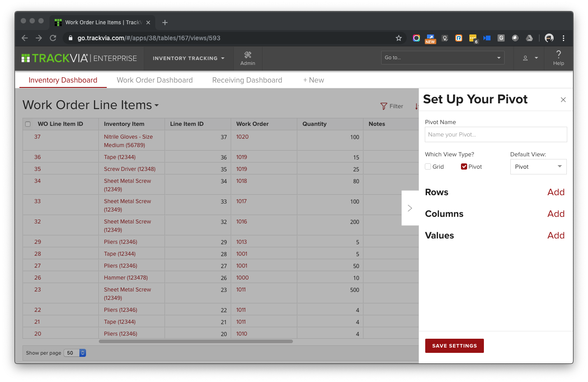Open the Go to... dropdown
588x382 pixels.
(x=442, y=58)
